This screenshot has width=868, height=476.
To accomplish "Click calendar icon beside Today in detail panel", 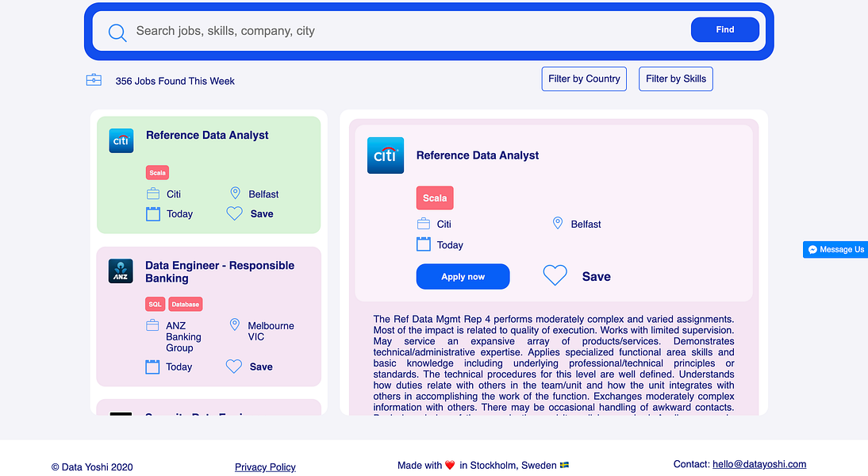I will 424,244.
